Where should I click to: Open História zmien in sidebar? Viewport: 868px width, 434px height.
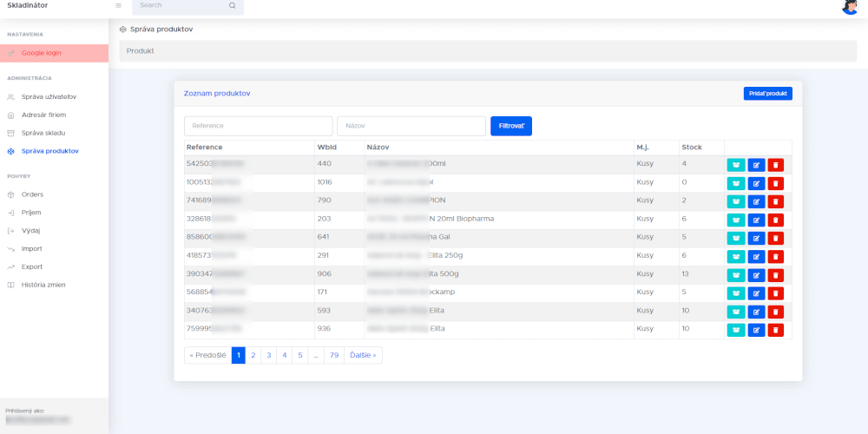[x=43, y=285]
